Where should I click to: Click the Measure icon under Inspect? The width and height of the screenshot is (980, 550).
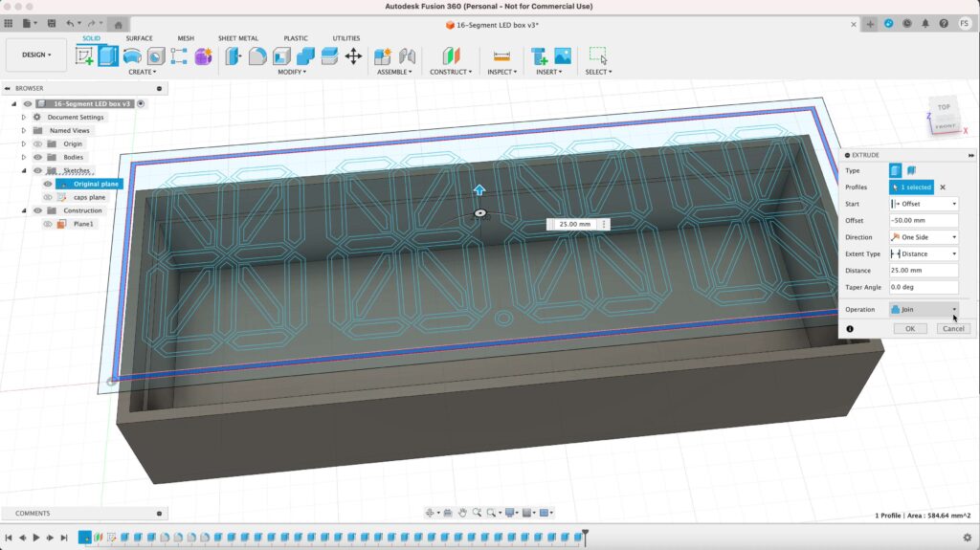coord(501,56)
